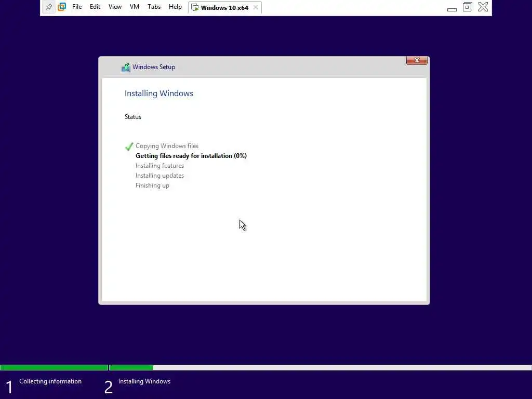Click 'Copying Windows files' status line
Viewport: 532px width, 399px height.
click(167, 146)
